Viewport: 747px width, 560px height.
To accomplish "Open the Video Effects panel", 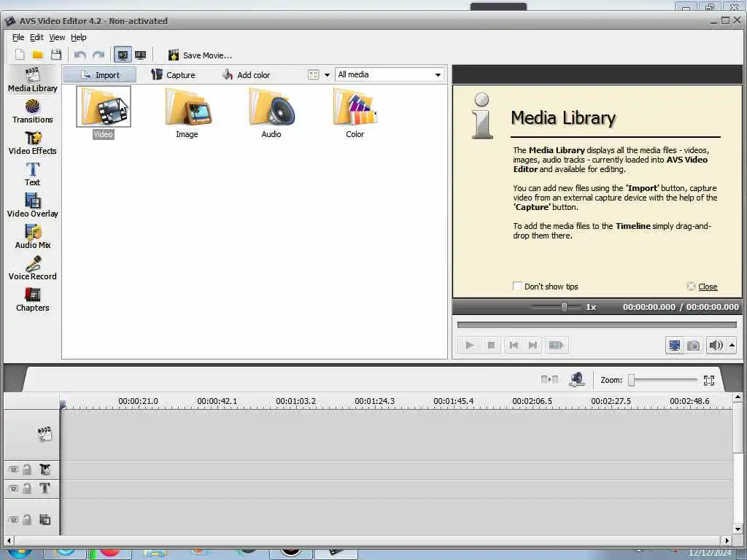I will tap(32, 143).
